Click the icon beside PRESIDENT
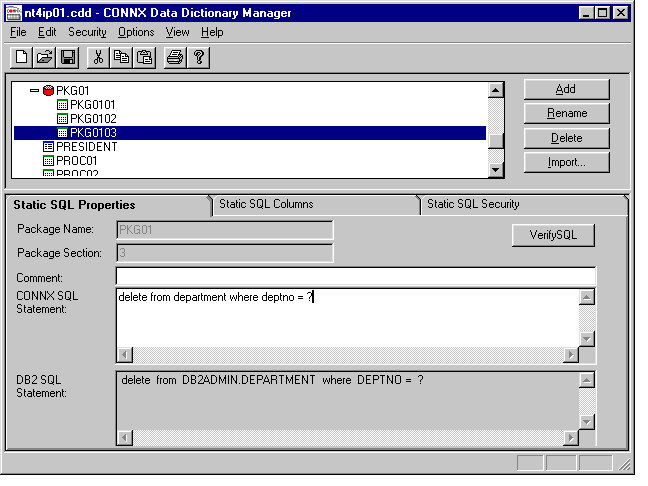 click(x=48, y=147)
